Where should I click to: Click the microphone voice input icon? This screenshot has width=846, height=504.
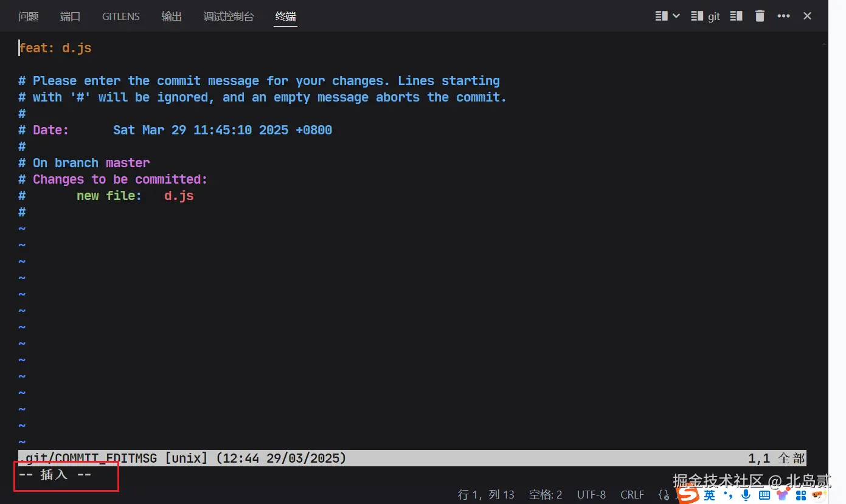click(746, 495)
